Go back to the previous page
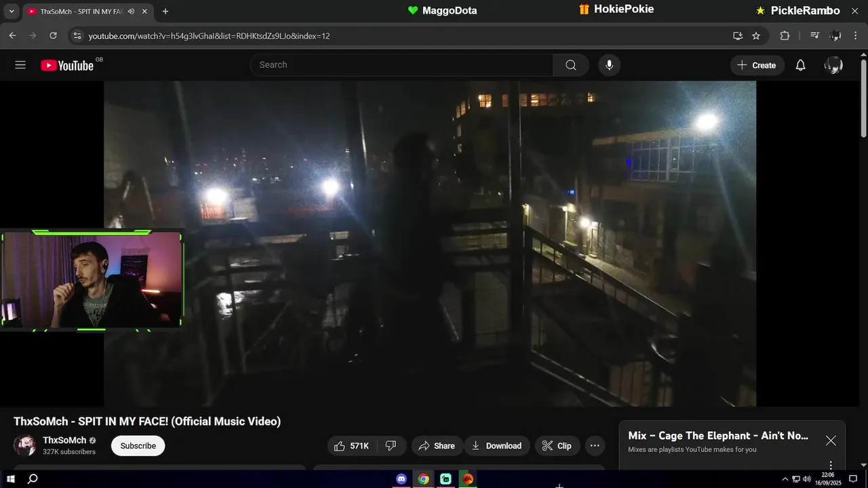Screen dimensions: 868x488 click(12, 36)
